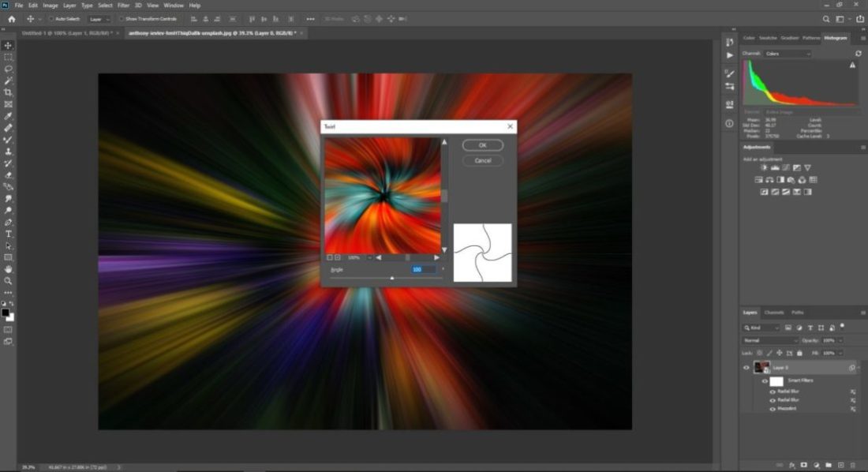The width and height of the screenshot is (868, 472).
Task: Open the Kind filter dropdown in Layers
Action: click(x=761, y=328)
